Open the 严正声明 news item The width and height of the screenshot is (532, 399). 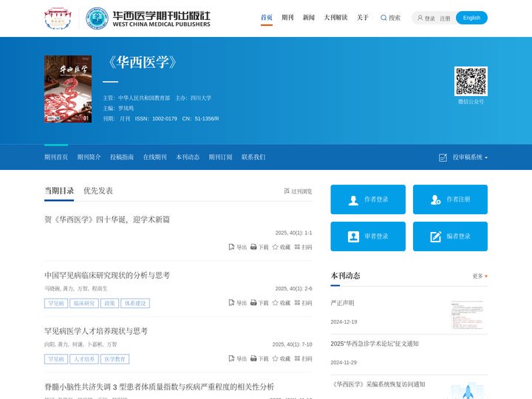pos(342,303)
